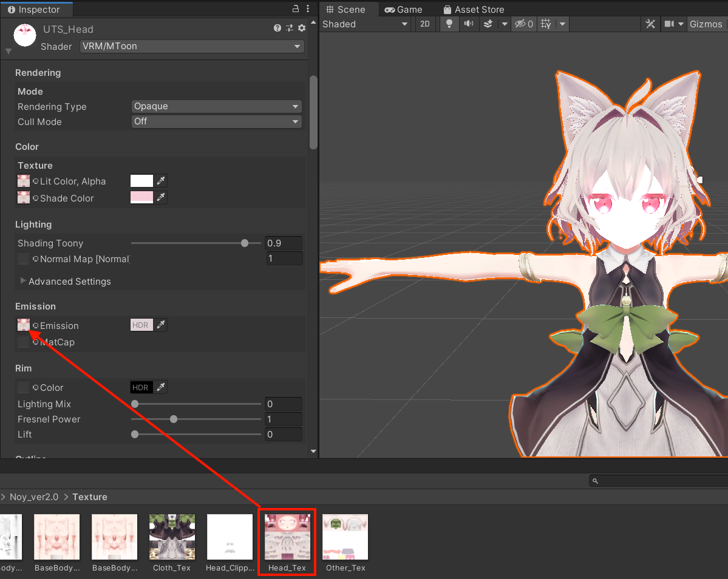
Task: Open grid settings dropdown arrow
Action: point(562,24)
